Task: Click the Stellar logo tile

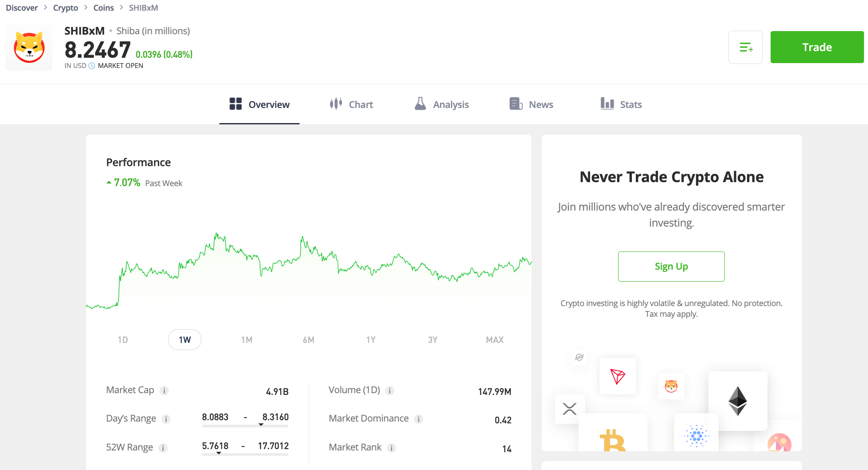Action: [x=579, y=357]
